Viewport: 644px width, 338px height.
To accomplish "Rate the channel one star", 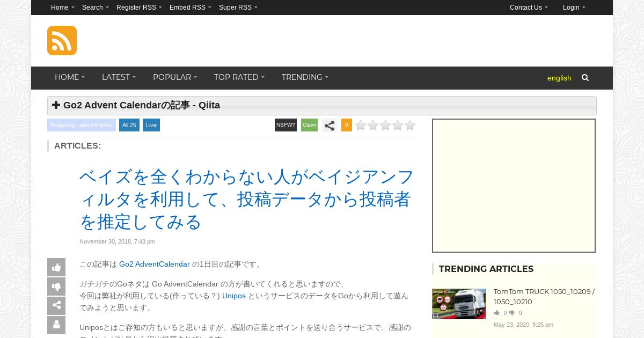I will 361,126.
